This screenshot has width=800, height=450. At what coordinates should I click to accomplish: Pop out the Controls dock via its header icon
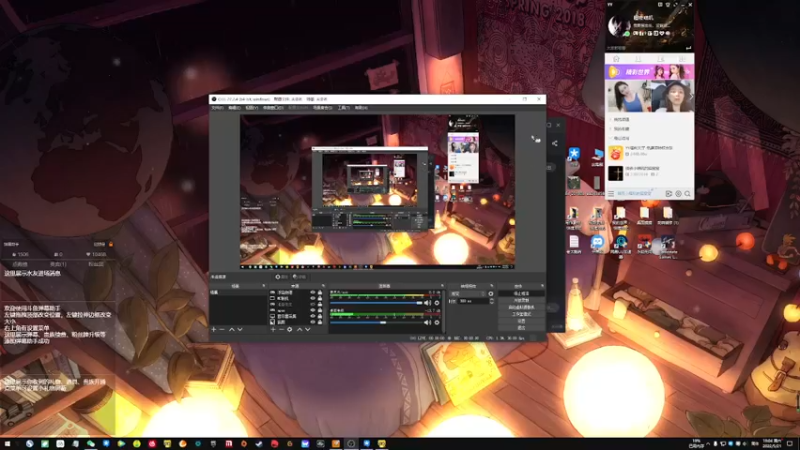[x=542, y=286]
